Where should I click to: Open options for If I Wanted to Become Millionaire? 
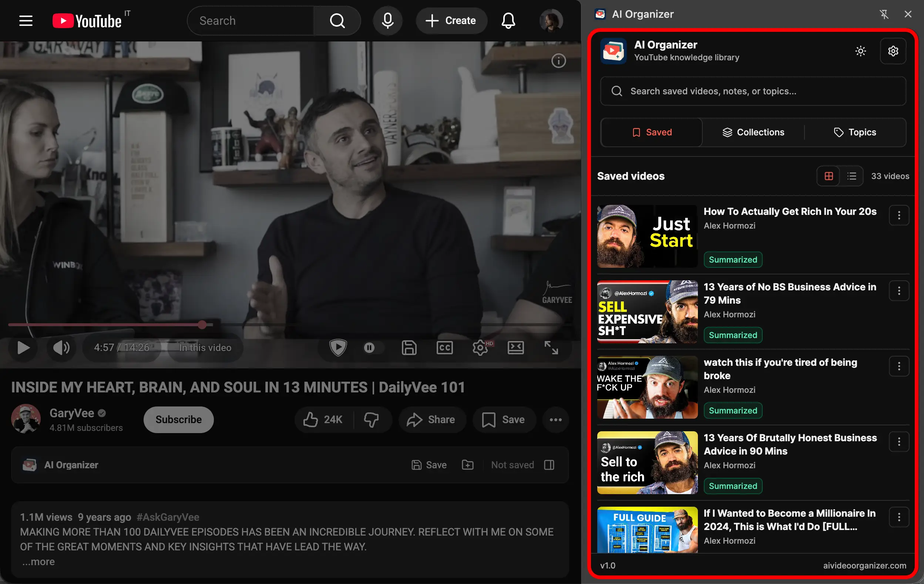coord(899,518)
